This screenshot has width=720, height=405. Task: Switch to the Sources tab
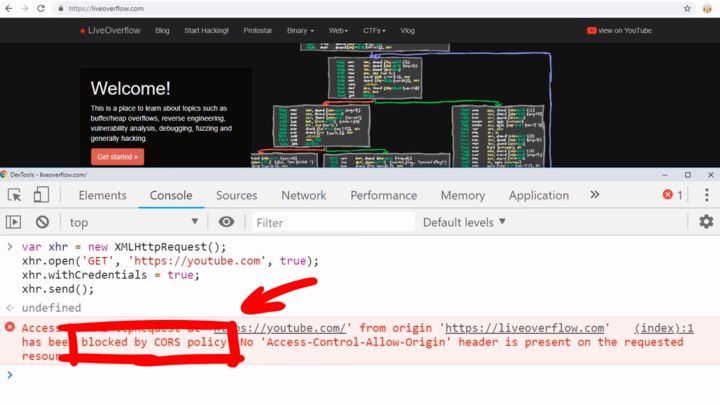pos(236,195)
